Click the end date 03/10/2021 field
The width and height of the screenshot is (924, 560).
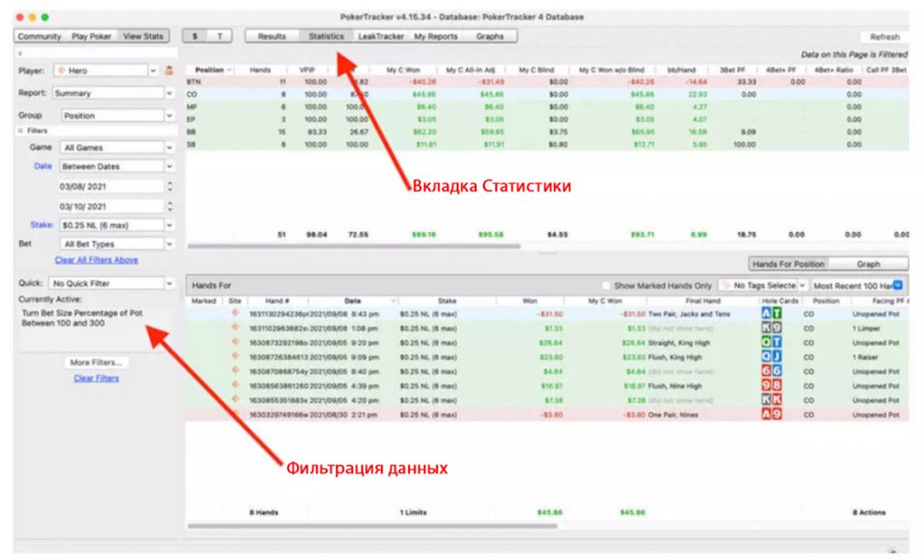[109, 207]
